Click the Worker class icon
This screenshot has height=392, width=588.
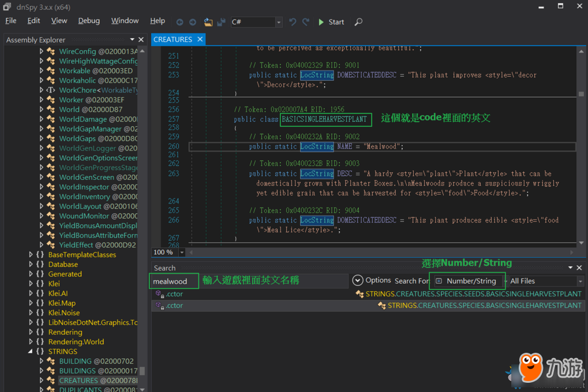pyautogui.click(x=51, y=100)
